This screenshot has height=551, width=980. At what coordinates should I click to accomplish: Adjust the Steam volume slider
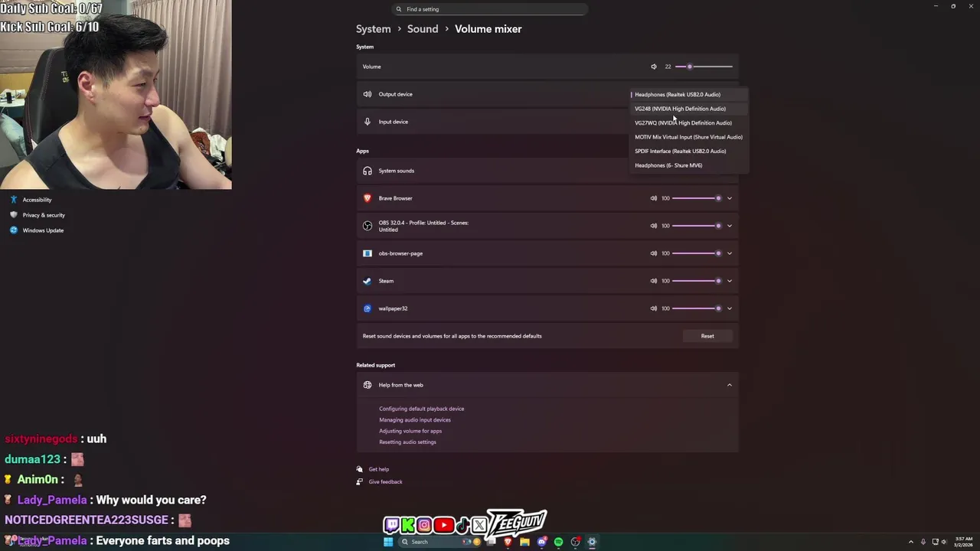(x=697, y=281)
